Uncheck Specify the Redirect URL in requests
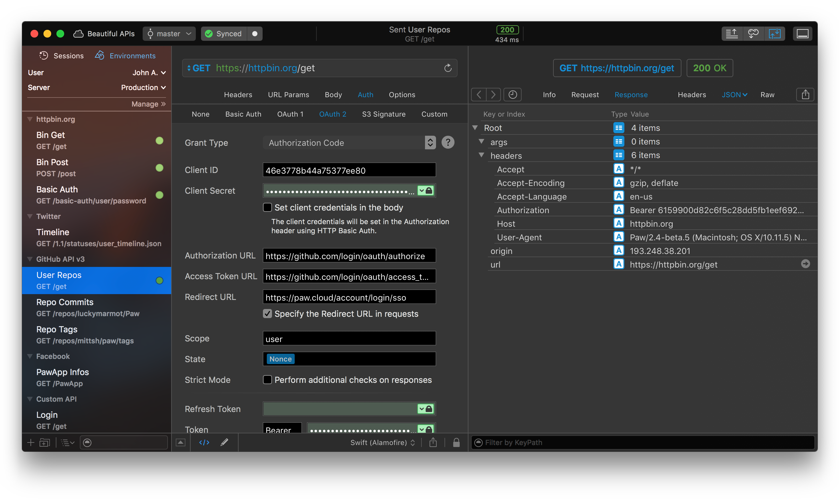This screenshot has height=504, width=839. [x=267, y=314]
